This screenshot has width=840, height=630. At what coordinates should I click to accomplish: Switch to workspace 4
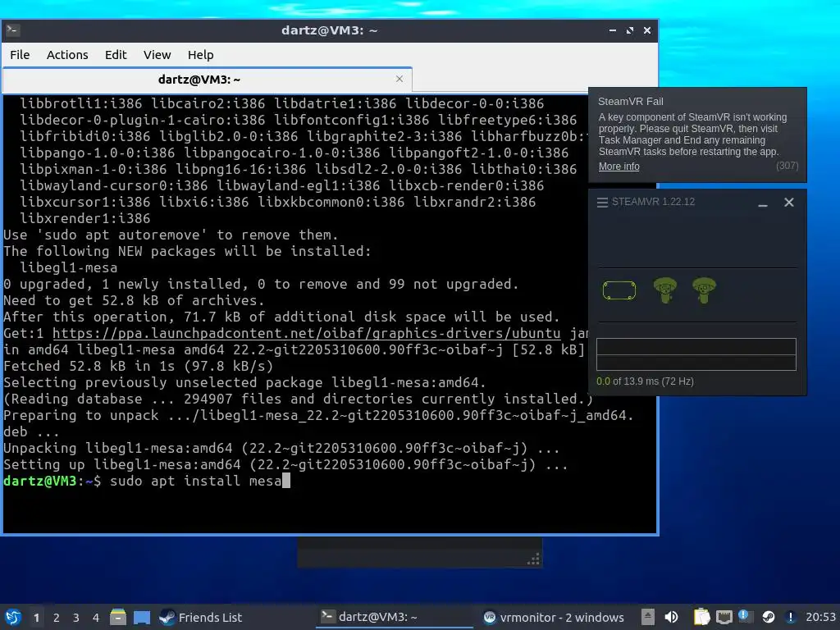pos(96,618)
